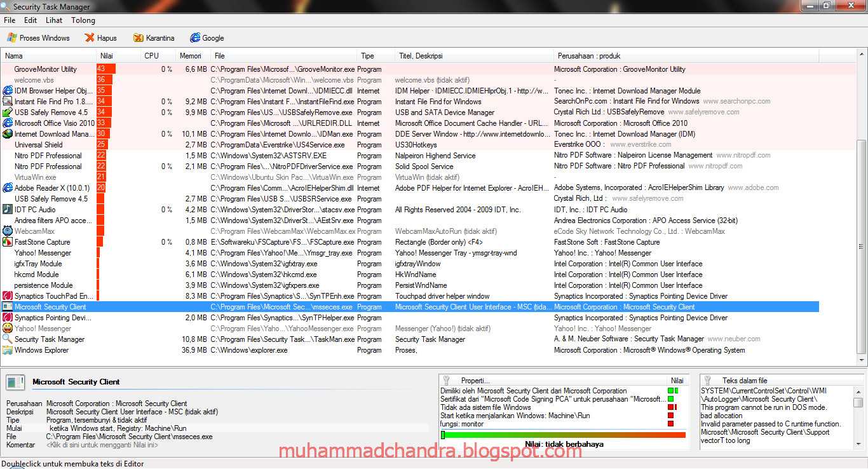This screenshot has height=469, width=868.
Task: Click the Nitro PDF Professional ASTSRV.EXE row
Action: click(410, 156)
